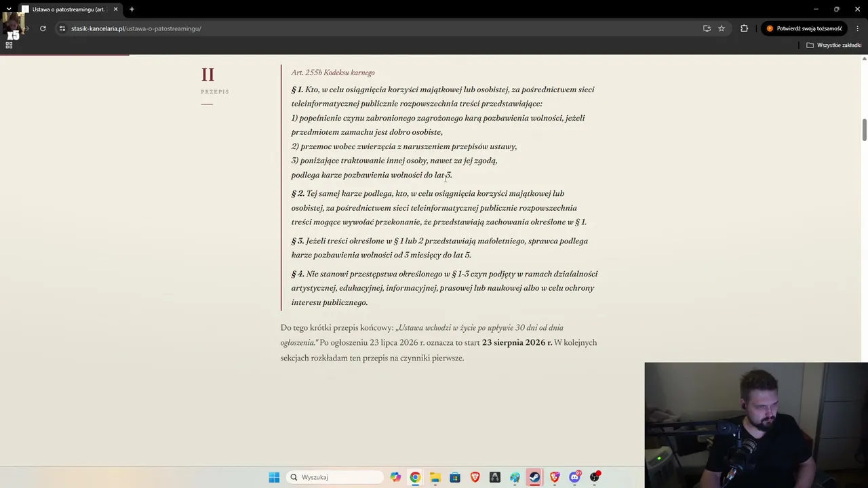The height and width of the screenshot is (488, 868).
Task: Click text 'Do tego krótki przepis końcowy:'
Action: pos(337,328)
